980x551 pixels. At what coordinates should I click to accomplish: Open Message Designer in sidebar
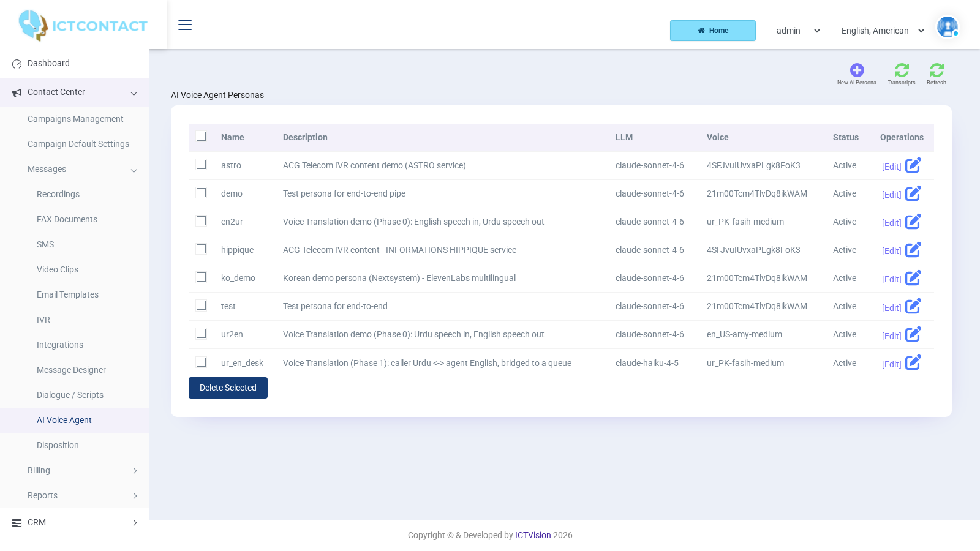pos(71,370)
